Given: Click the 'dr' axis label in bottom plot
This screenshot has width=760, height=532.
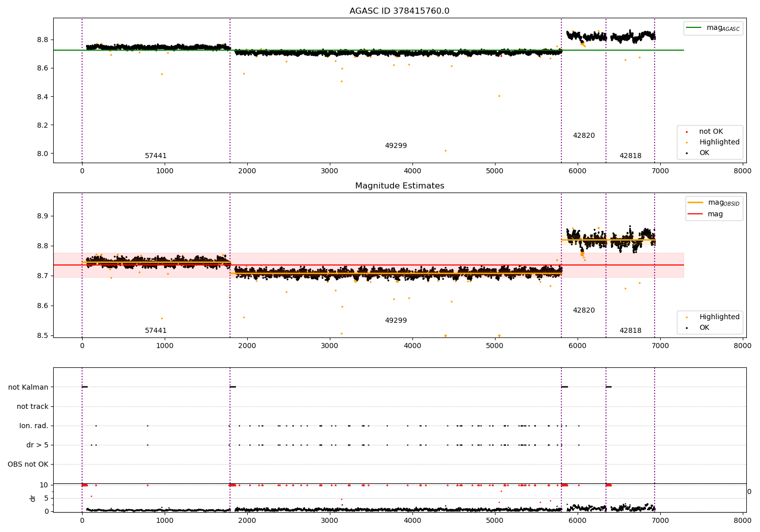Looking at the screenshot, I should click(33, 498).
